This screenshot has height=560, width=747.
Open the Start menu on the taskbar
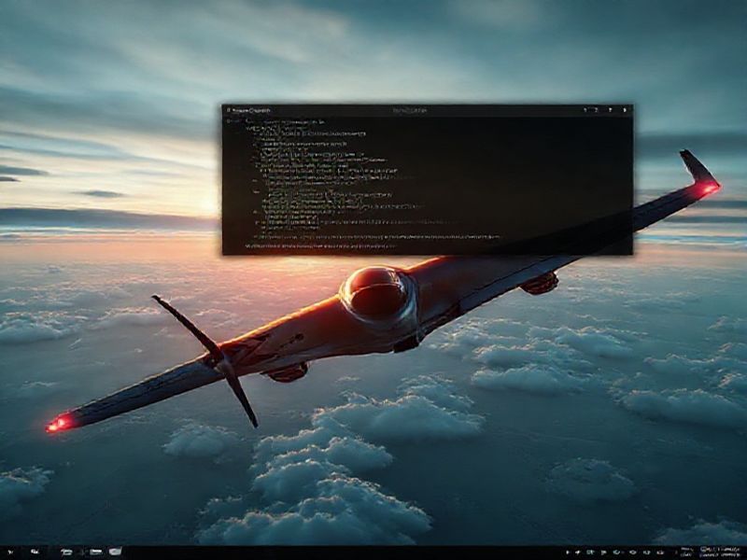(x=10, y=552)
